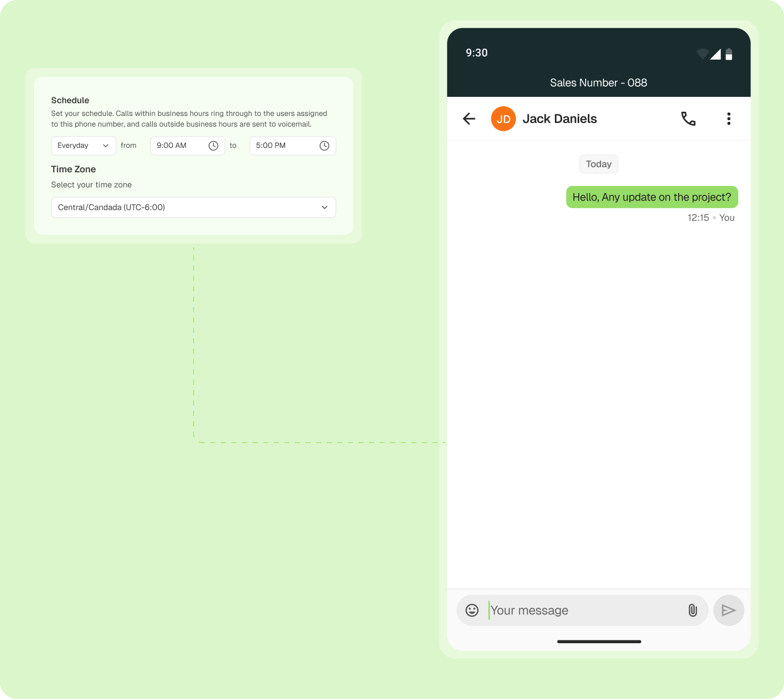Screen dimensions: 784x699
Task: Tap the Sales Number - 088 title
Action: pos(598,83)
